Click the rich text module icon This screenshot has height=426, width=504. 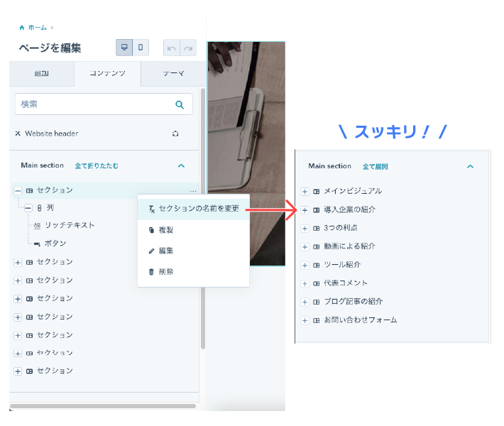point(38,226)
